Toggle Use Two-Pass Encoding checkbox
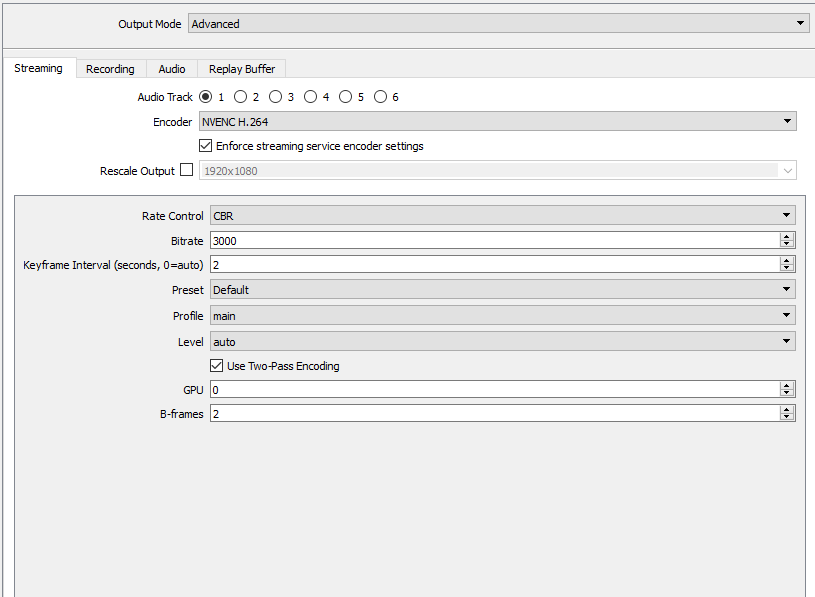Image resolution: width=815 pixels, height=597 pixels. (217, 366)
